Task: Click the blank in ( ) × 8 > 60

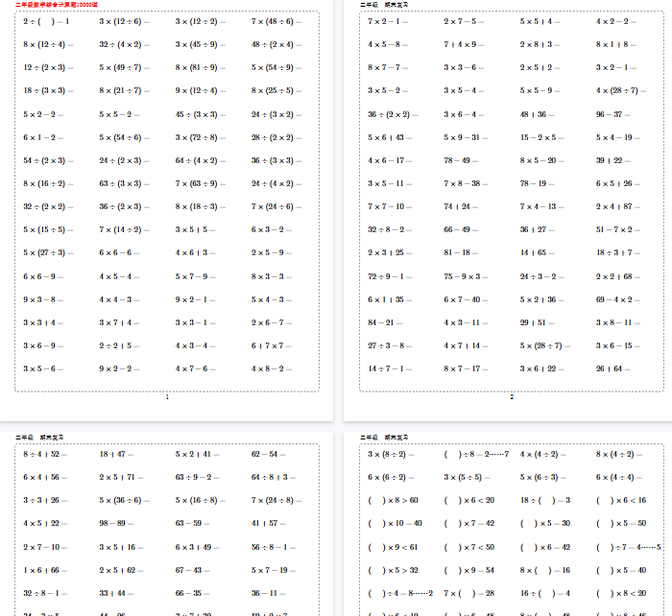Action: click(x=375, y=500)
